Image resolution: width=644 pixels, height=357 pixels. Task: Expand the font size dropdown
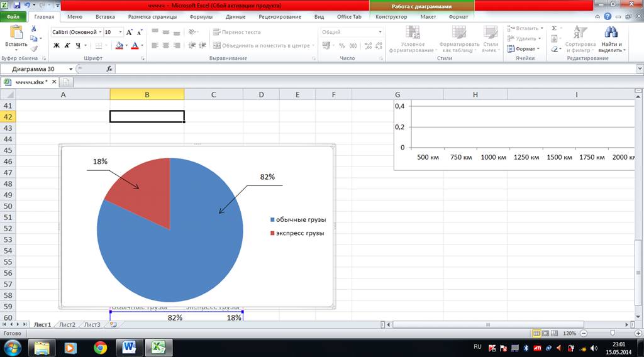pos(120,32)
